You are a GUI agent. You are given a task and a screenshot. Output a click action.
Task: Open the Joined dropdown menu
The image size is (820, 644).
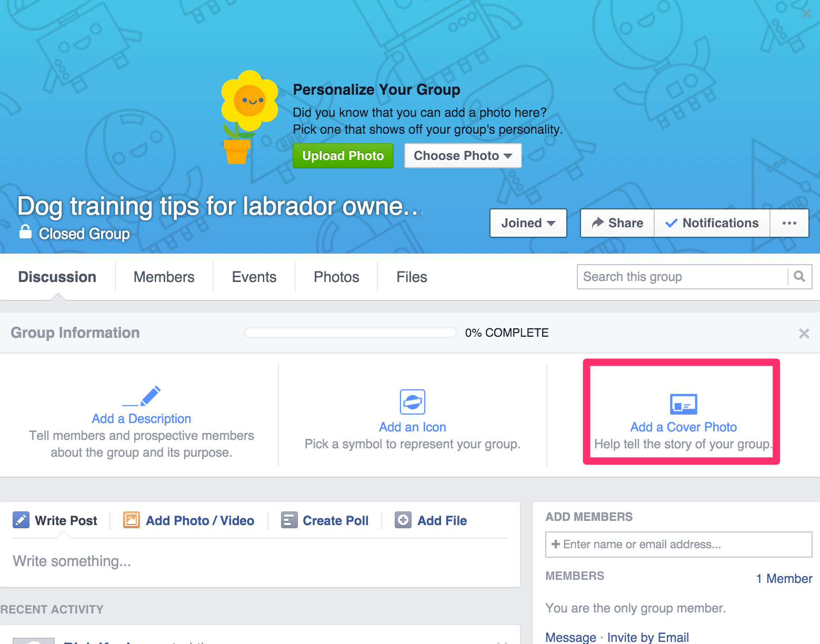(x=528, y=223)
